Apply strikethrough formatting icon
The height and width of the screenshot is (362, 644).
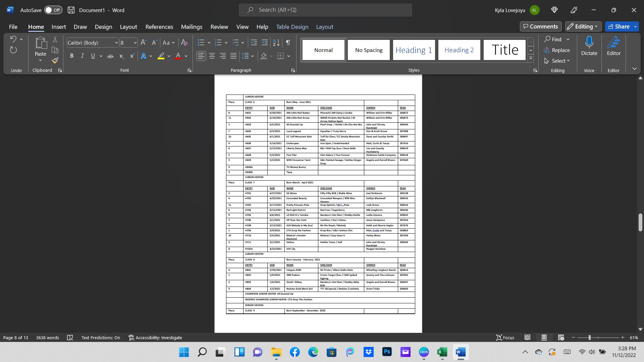[x=110, y=56]
